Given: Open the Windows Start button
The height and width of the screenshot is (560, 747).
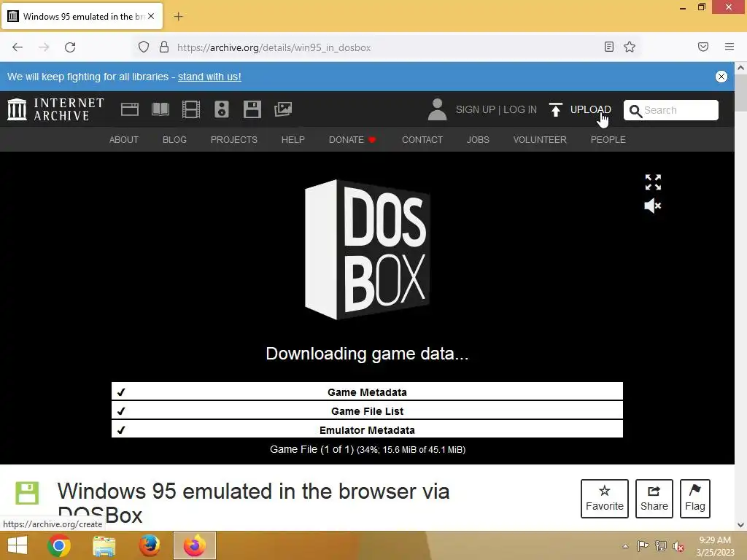Looking at the screenshot, I should [x=18, y=545].
